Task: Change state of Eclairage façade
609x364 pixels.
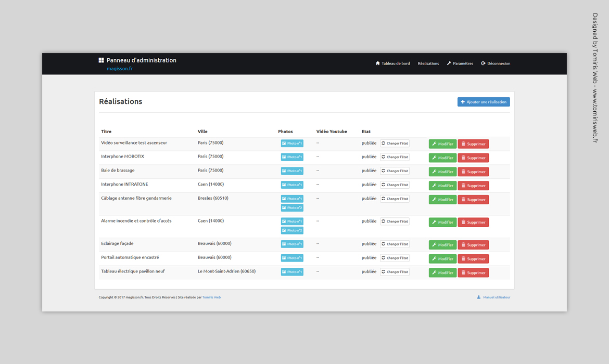Action: pyautogui.click(x=395, y=244)
